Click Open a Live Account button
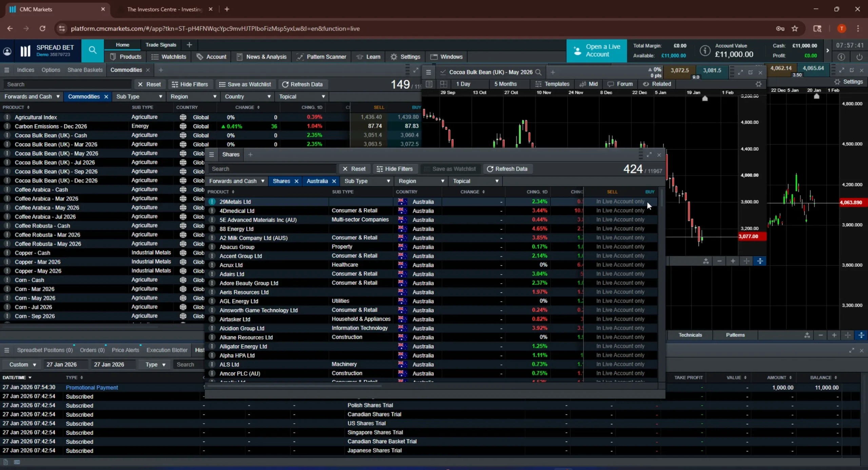The height and width of the screenshot is (470, 868). [x=596, y=50]
